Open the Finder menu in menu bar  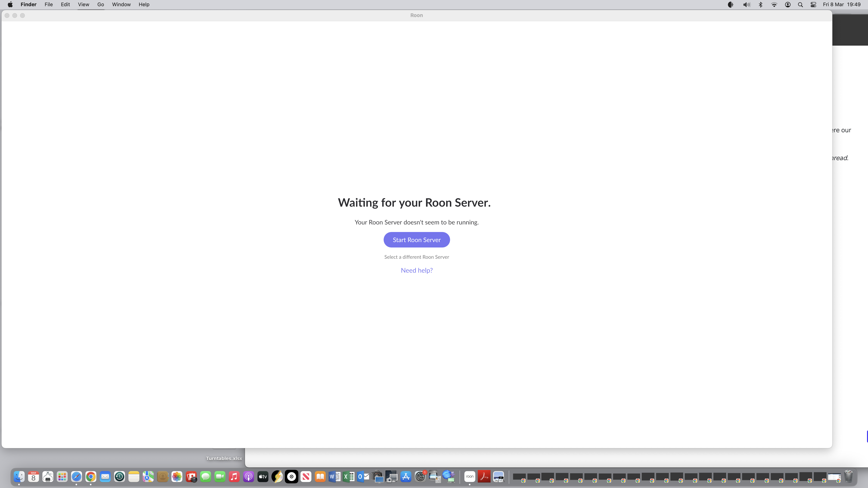(x=28, y=4)
